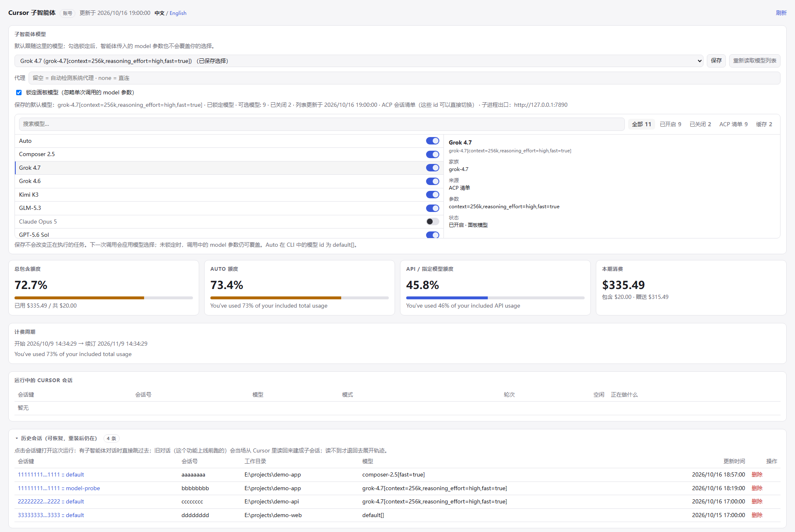This screenshot has height=532, width=795.
Task: Switch to the 已关闭 2 tab
Action: click(x=700, y=124)
